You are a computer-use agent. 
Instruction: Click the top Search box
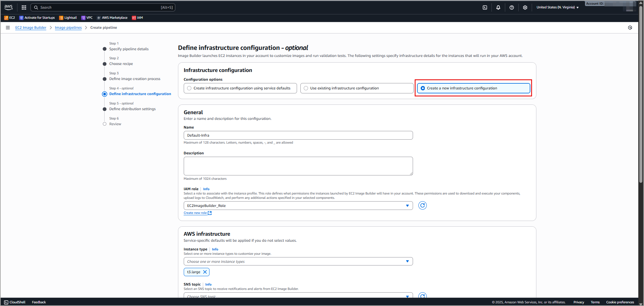click(x=103, y=7)
